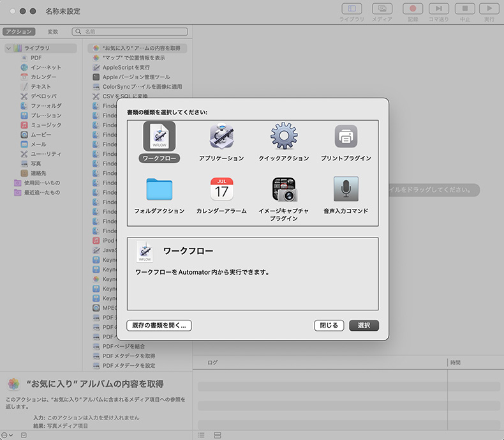Toggle the ライブラリ toolbar button
The image size is (504, 440).
tap(352, 9)
